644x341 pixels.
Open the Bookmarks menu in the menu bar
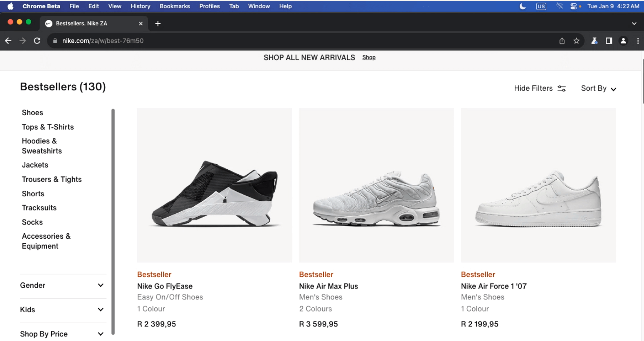click(x=175, y=6)
